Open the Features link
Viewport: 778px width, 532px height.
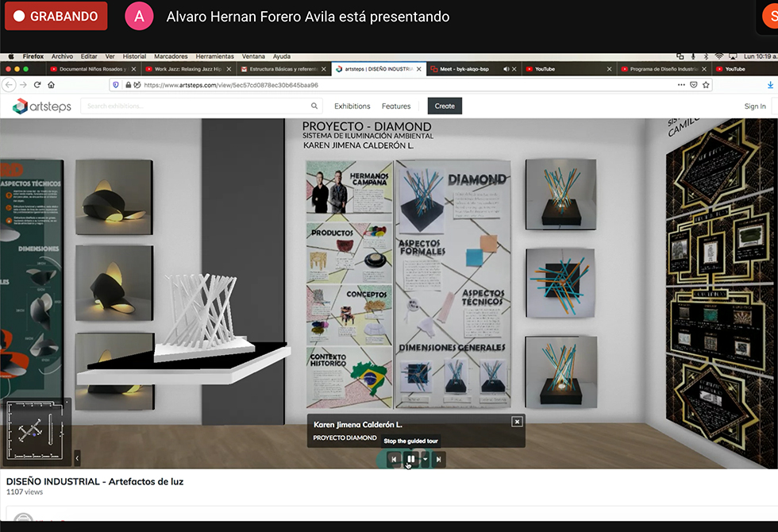tap(395, 106)
